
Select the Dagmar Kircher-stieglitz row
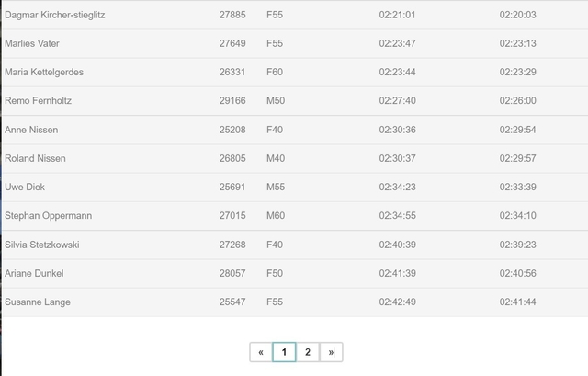click(296, 15)
